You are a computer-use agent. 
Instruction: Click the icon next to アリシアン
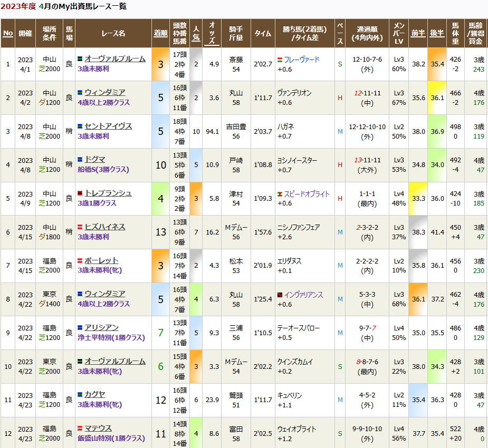click(x=80, y=328)
